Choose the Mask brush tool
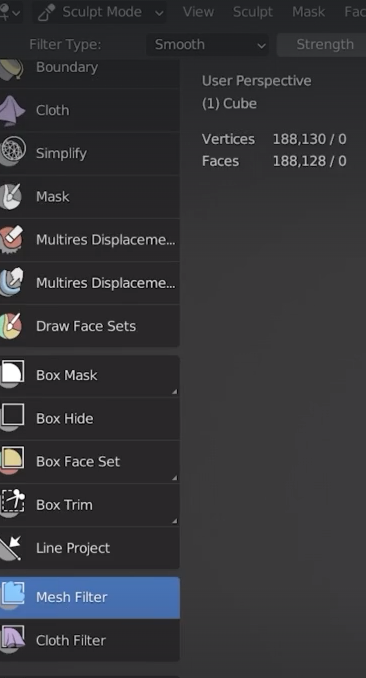 click(x=90, y=196)
